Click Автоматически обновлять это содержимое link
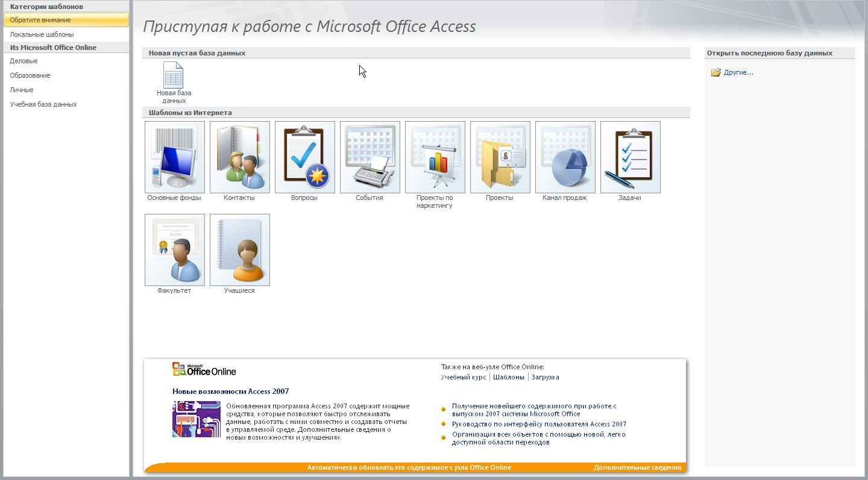The image size is (868, 480). coord(409,467)
